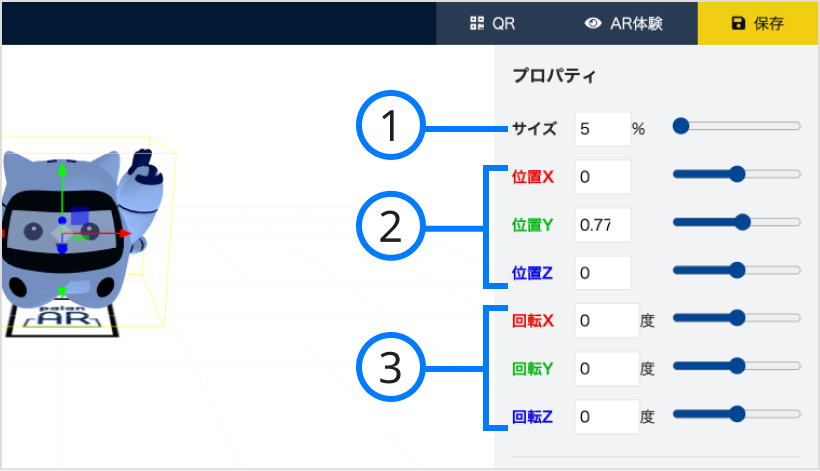This screenshot has height=471, width=820.
Task: Save the project with 保存 button
Action: coord(757,23)
